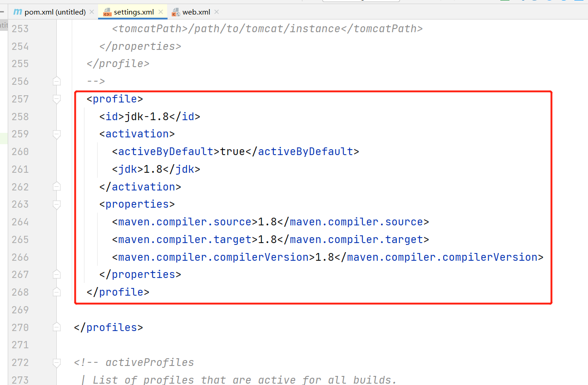This screenshot has width=588, height=385.
Task: Click the opening jdk tag on line 261
Action: [x=128, y=169]
